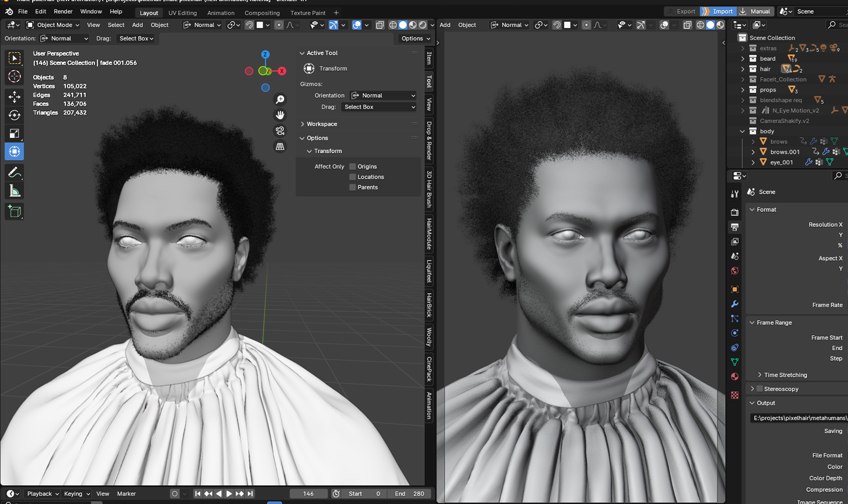Screen dimensions: 848x504
Task: Collapse the Frame Range panel
Action: (752, 323)
